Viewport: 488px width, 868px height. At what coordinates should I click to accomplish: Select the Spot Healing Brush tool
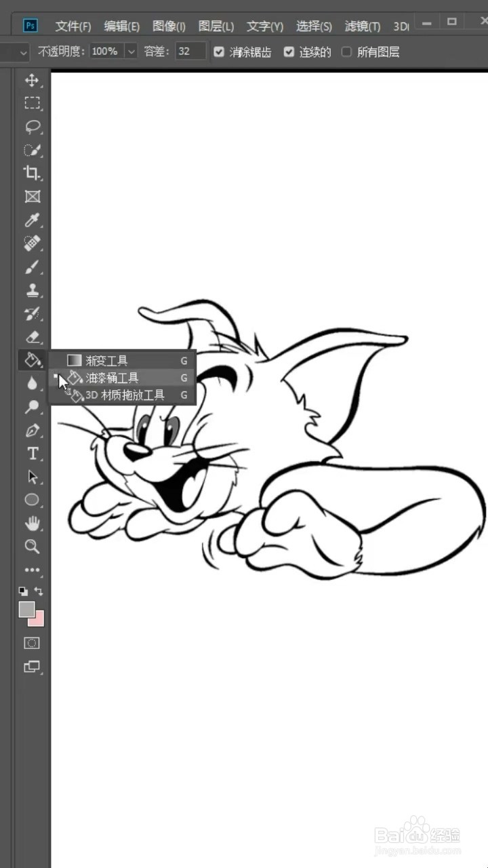pyautogui.click(x=32, y=243)
